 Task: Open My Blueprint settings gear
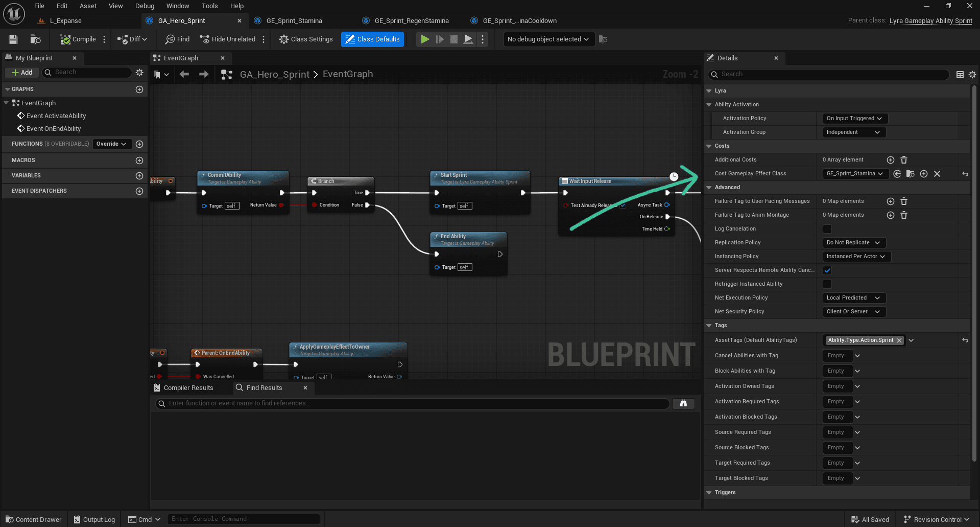tap(139, 73)
